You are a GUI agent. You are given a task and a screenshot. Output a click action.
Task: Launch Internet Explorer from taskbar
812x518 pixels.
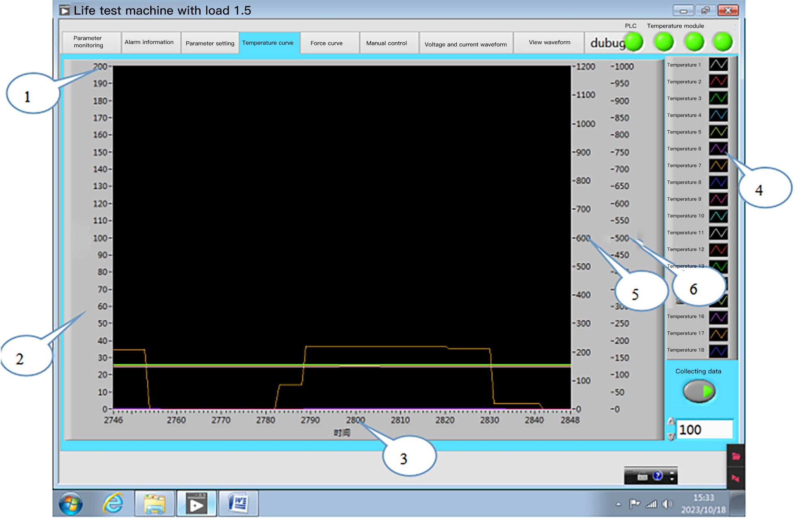pos(113,504)
